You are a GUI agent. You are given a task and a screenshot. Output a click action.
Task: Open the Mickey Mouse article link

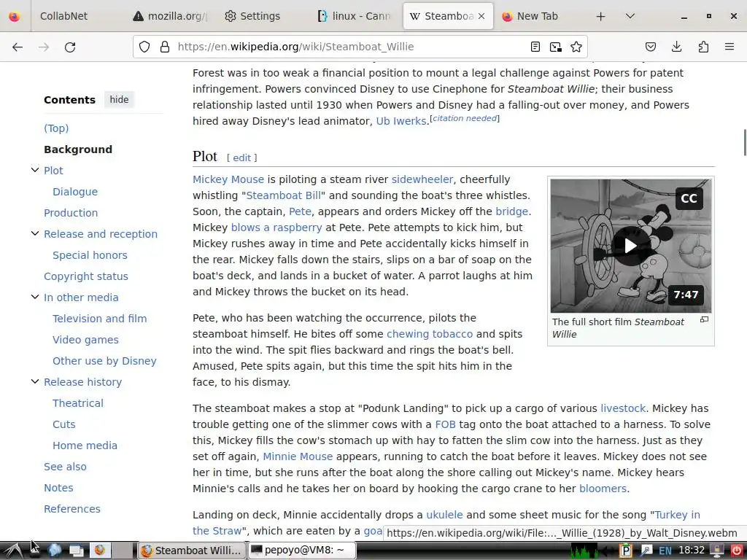[x=228, y=179]
